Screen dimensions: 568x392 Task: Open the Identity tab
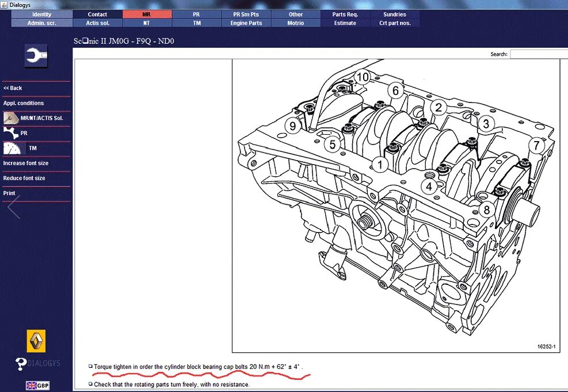point(41,14)
